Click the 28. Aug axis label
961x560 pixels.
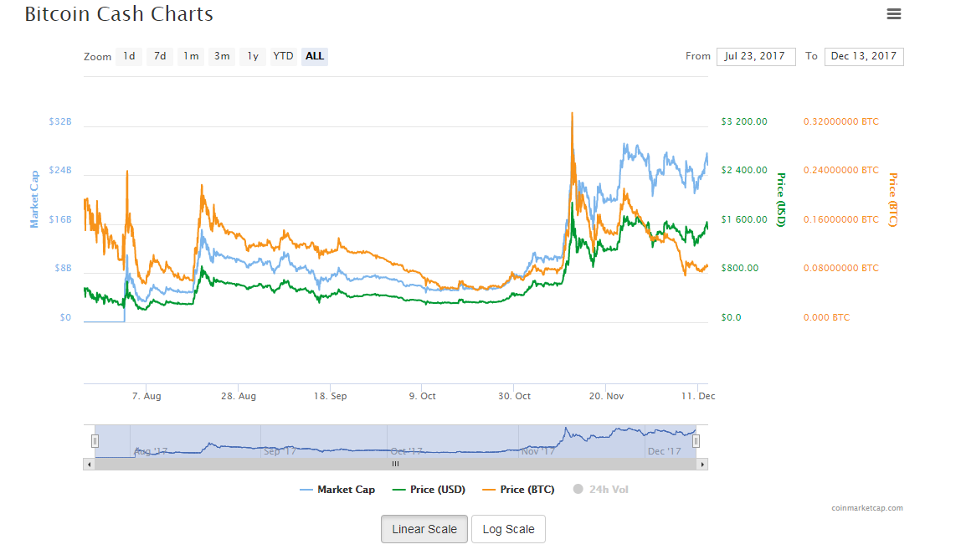pos(239,396)
